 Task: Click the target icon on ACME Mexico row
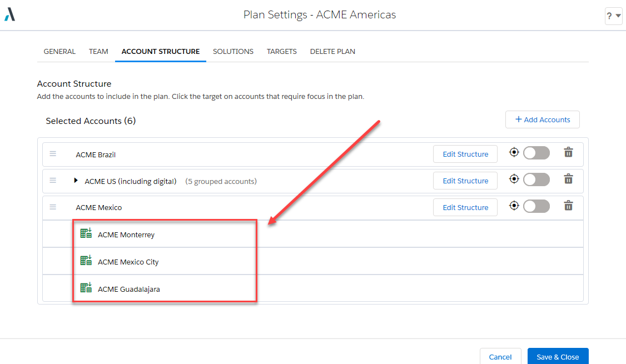tap(514, 206)
